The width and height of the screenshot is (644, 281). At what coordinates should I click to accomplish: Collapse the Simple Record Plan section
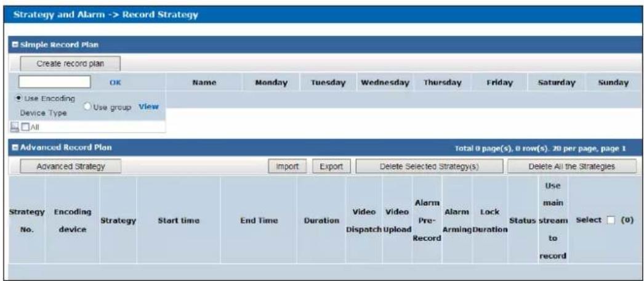(14, 45)
